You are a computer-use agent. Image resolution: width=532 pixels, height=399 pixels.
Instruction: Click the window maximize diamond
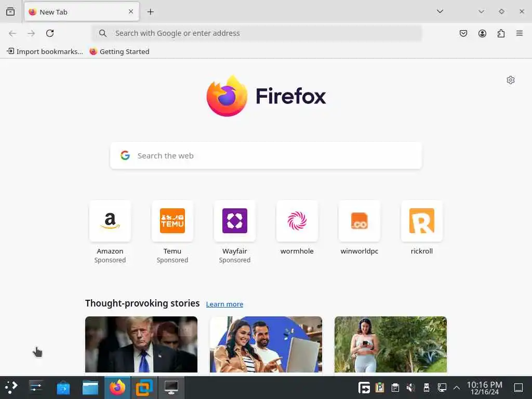pyautogui.click(x=501, y=11)
